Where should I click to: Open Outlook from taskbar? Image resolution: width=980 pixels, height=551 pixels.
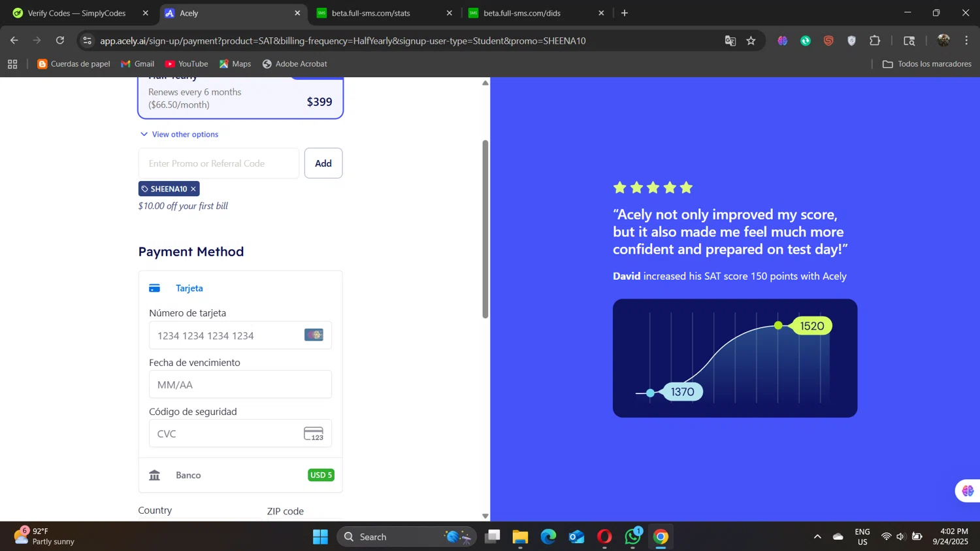(x=576, y=537)
